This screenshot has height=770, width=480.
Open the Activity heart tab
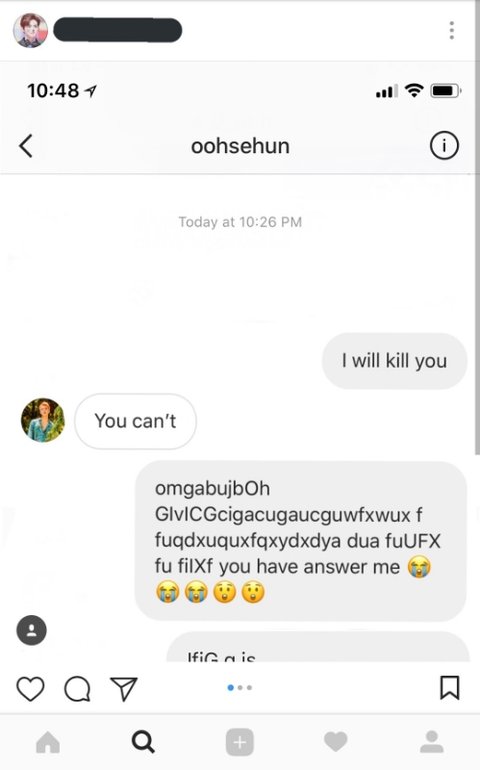click(x=336, y=742)
